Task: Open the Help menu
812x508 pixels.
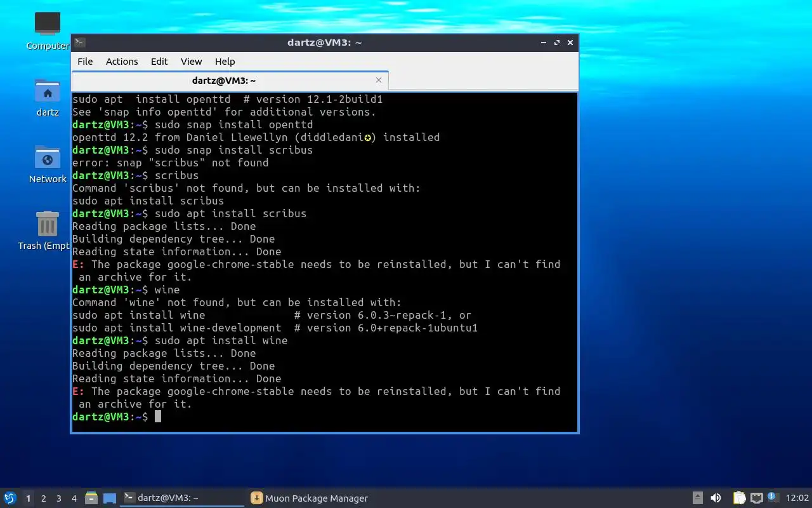Action: click(x=225, y=62)
